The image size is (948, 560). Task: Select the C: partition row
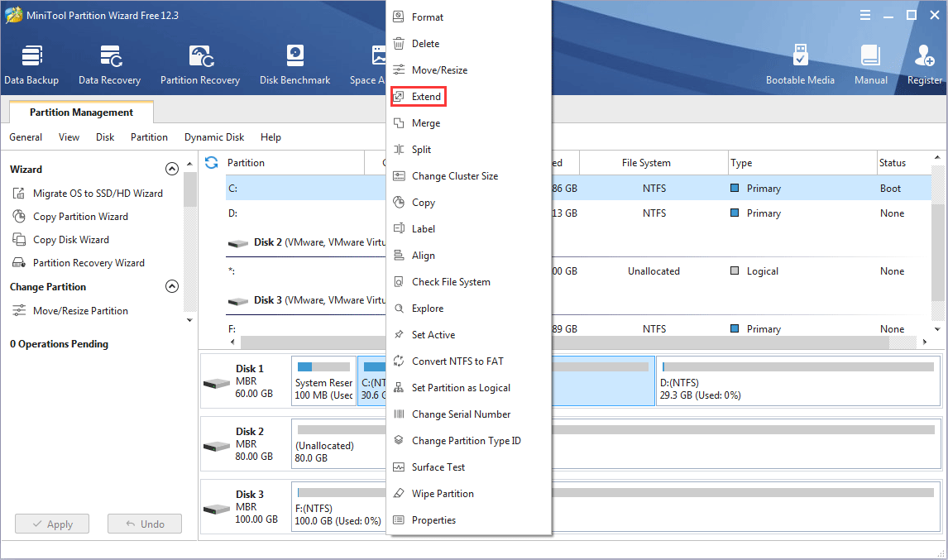pyautogui.click(x=305, y=188)
